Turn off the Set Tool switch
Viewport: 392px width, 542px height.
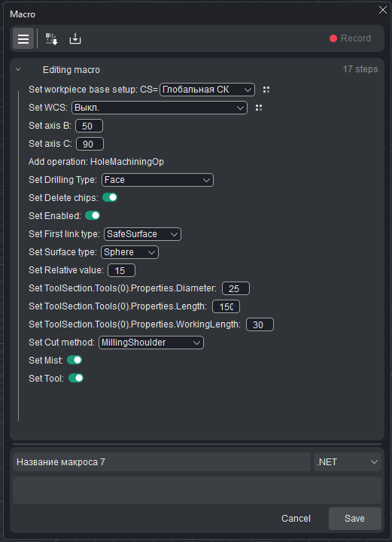click(x=76, y=378)
